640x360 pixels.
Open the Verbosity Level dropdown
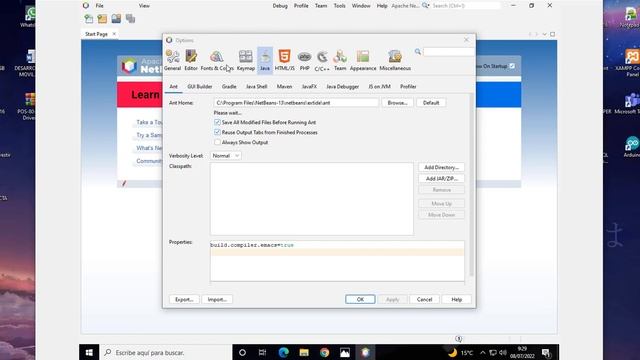[226, 156]
